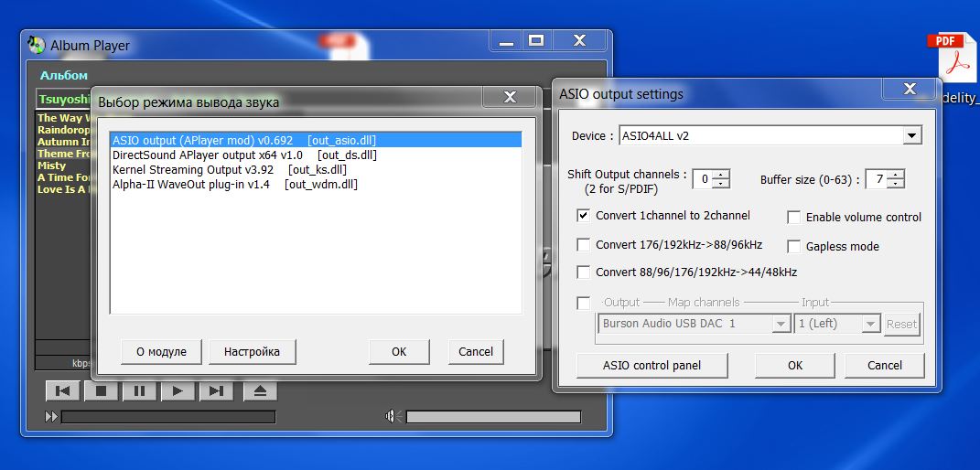
Task: Decrease Shift Output channels value
Action: pos(721,184)
